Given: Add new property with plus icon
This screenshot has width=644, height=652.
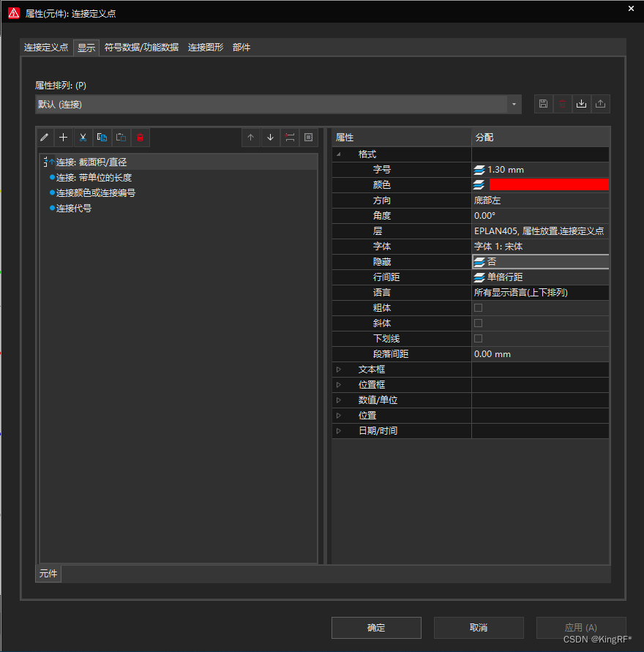Looking at the screenshot, I should pyautogui.click(x=63, y=138).
